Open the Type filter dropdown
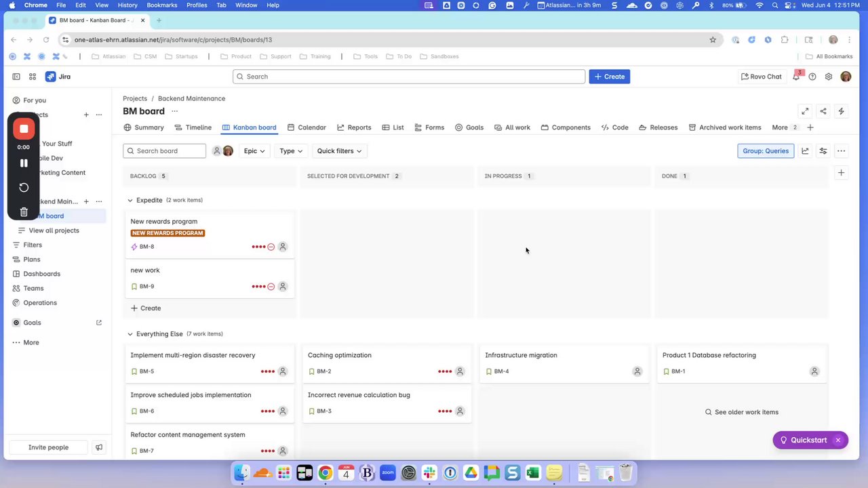The width and height of the screenshot is (868, 488). (291, 151)
